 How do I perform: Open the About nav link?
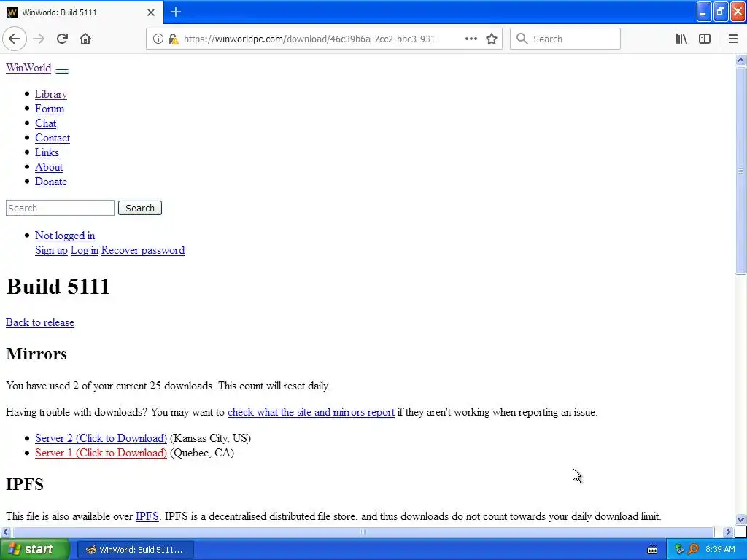(x=49, y=167)
